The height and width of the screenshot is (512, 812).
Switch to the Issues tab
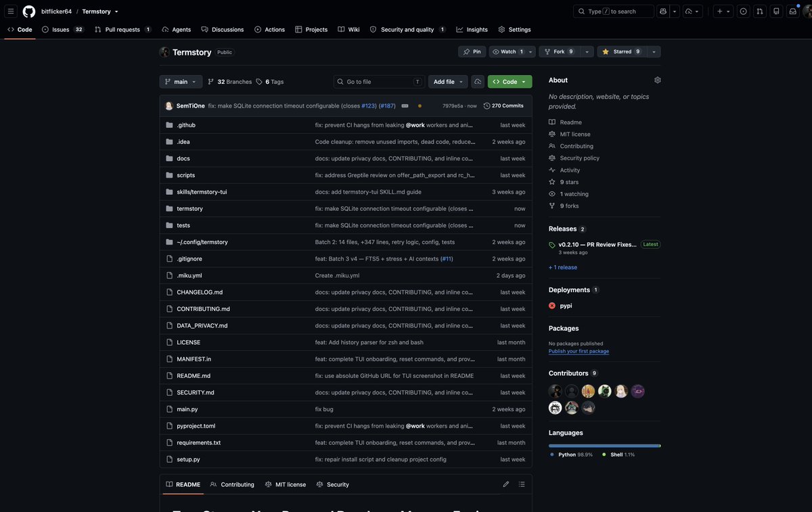62,30
